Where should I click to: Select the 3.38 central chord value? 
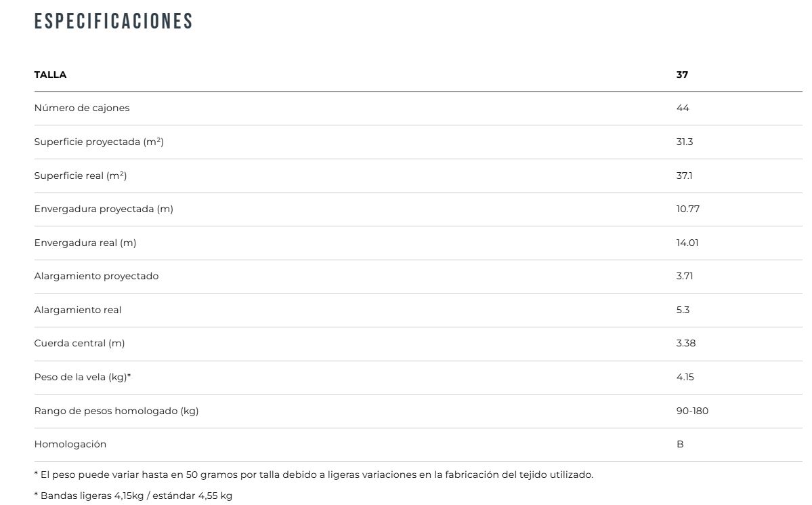(685, 343)
